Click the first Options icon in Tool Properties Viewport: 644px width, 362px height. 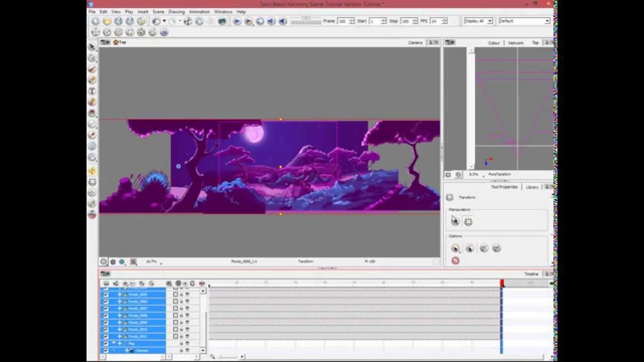click(x=455, y=248)
